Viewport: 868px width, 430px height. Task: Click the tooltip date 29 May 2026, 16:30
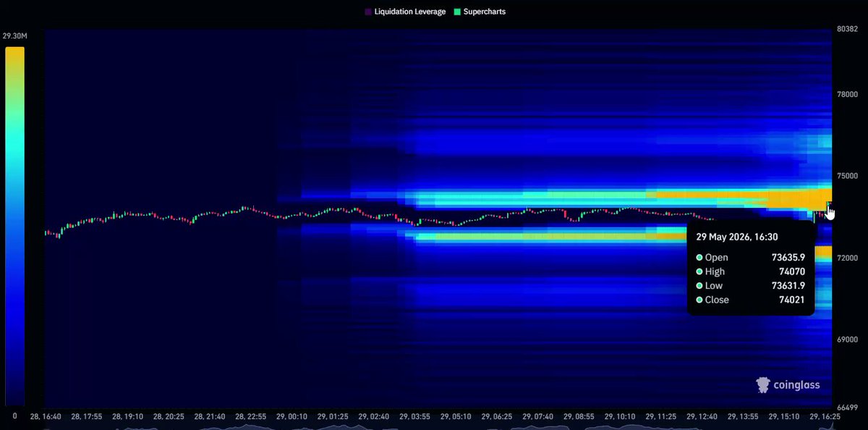[x=737, y=237]
